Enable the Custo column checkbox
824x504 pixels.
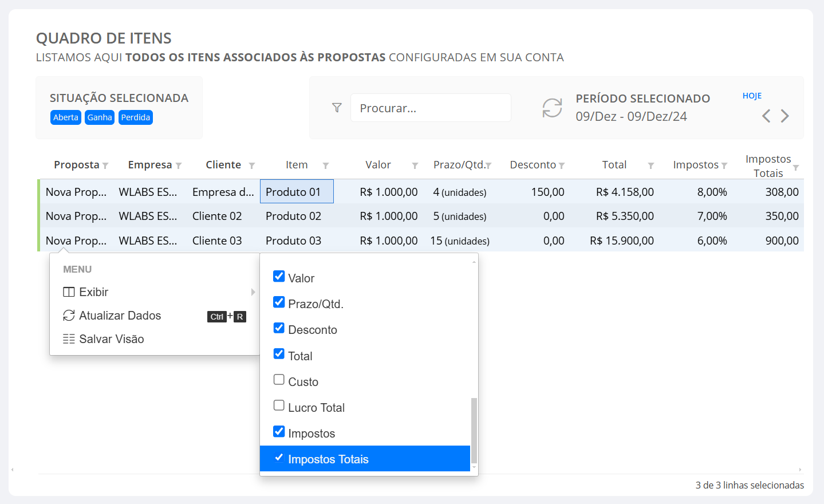(x=279, y=379)
